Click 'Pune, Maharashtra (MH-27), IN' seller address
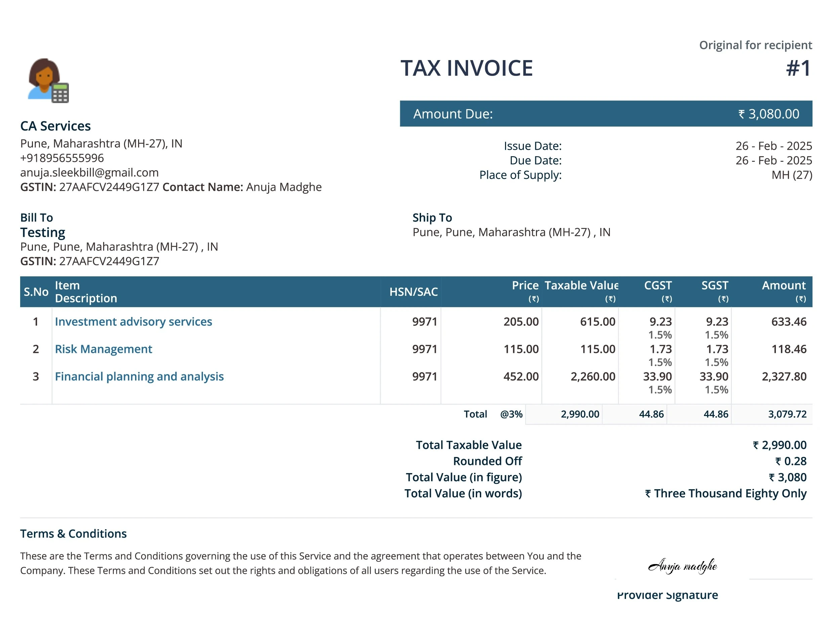The height and width of the screenshot is (644, 833). pos(101,144)
